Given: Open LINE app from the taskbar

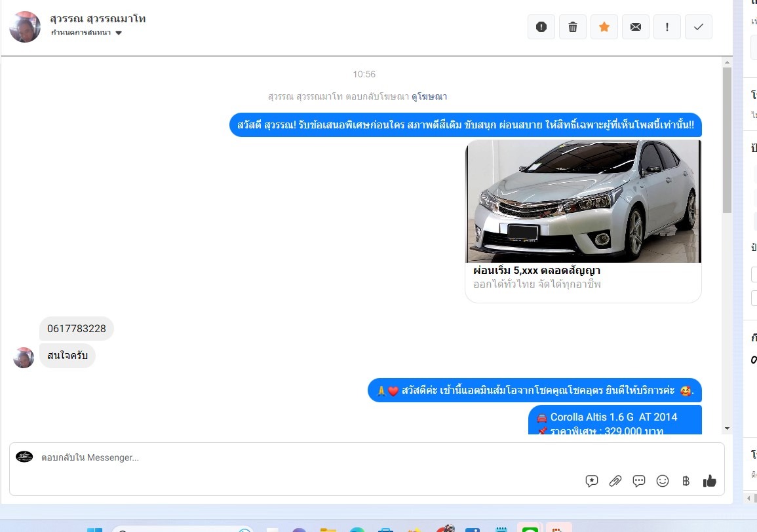Looking at the screenshot, I should [530, 527].
